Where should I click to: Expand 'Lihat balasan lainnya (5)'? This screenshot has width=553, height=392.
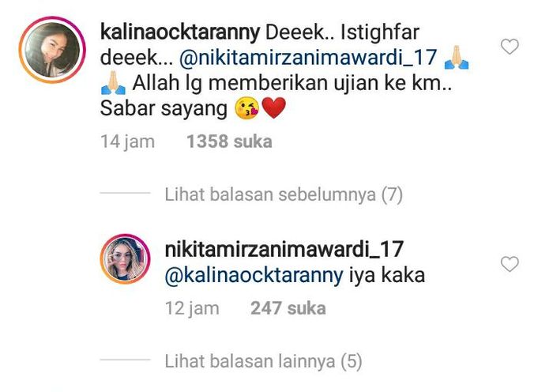(x=263, y=361)
